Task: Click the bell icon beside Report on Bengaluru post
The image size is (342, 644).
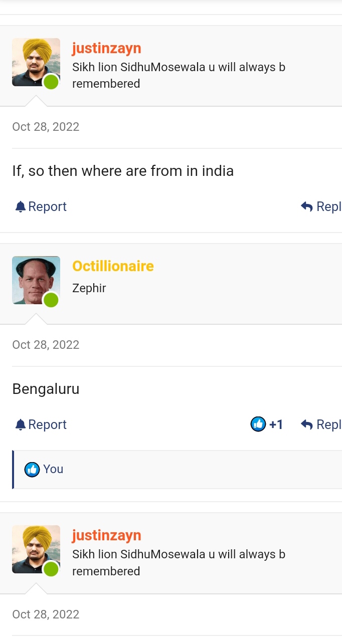Action: point(21,424)
